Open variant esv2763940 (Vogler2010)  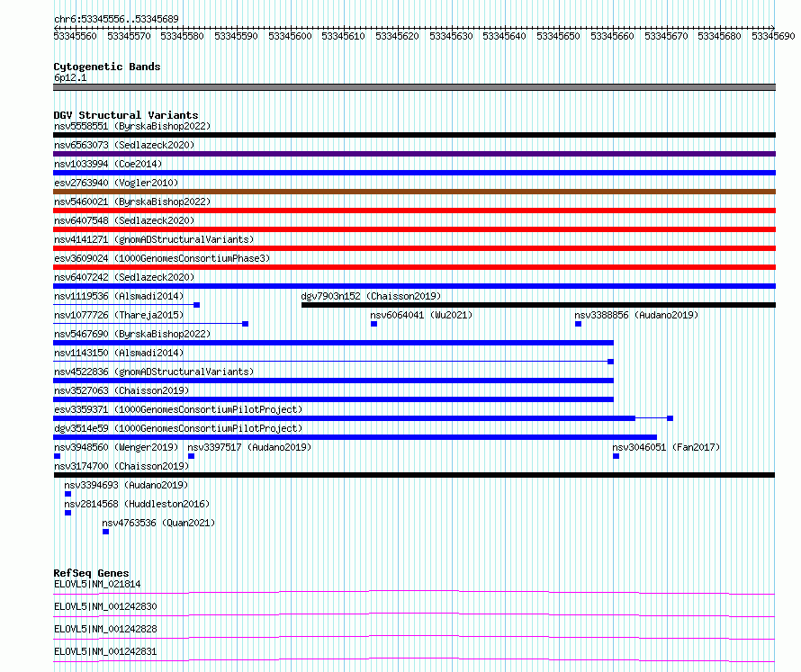[116, 183]
